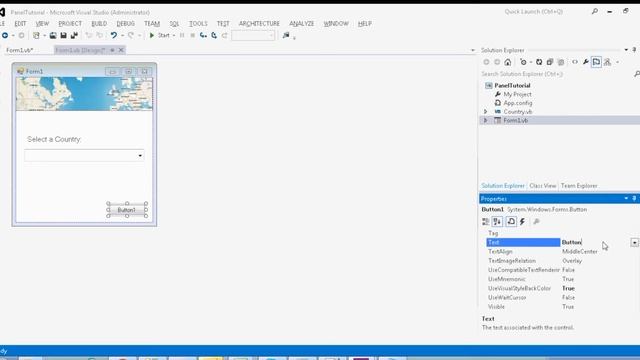
Task: Open the country combo box on Form1
Action: (x=140, y=156)
